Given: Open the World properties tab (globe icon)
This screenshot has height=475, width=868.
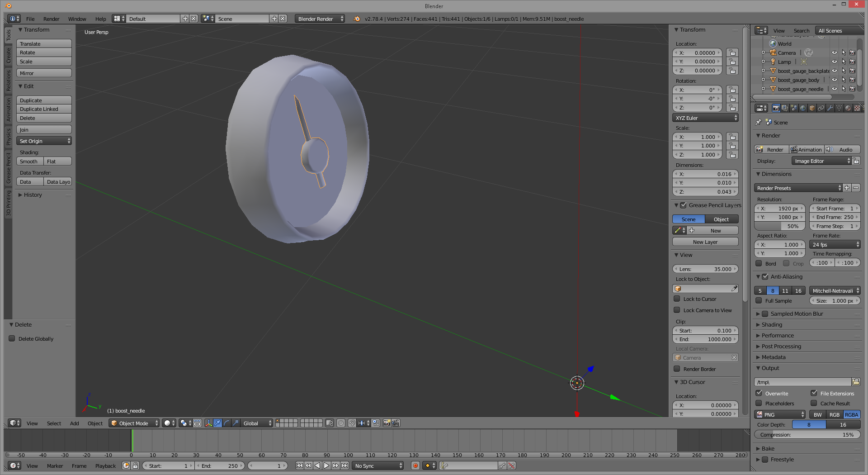Looking at the screenshot, I should 803,108.
